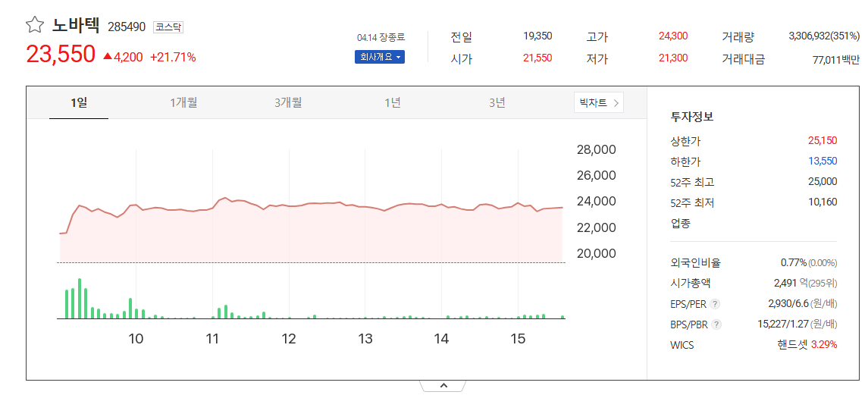Click the tallest green volume bar at market open
This screenshot has height=395, width=868.
(x=80, y=299)
